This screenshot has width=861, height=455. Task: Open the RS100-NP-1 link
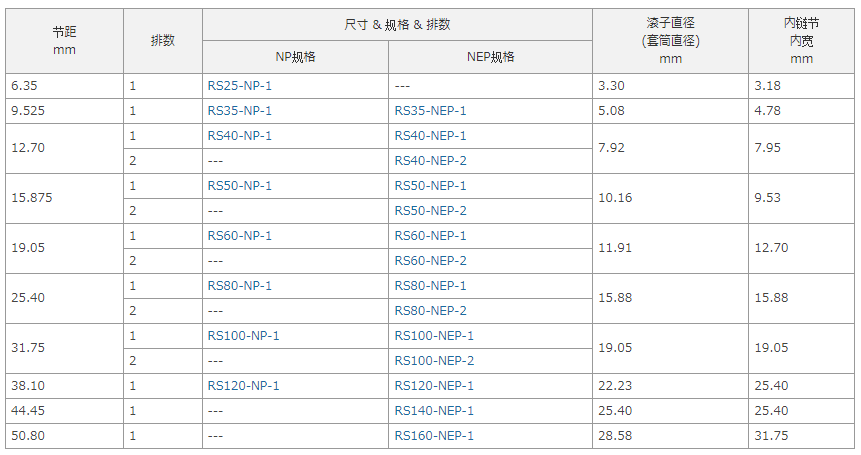[243, 336]
